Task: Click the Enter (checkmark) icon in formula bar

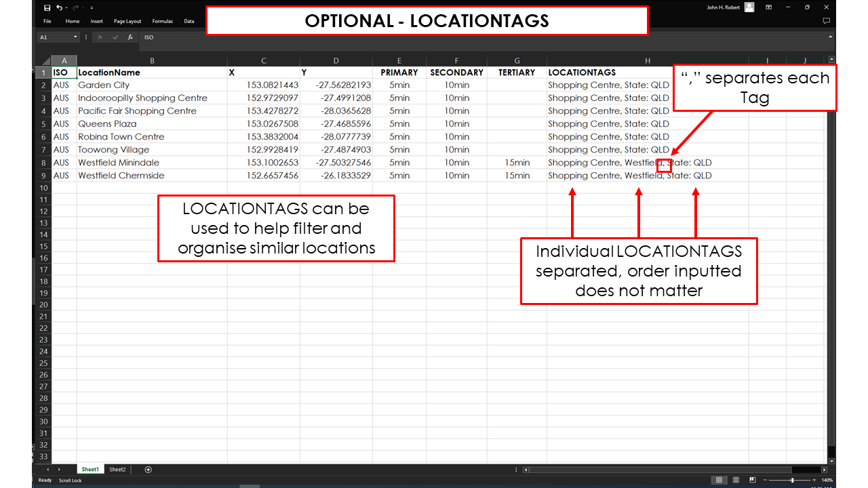Action: pos(116,37)
